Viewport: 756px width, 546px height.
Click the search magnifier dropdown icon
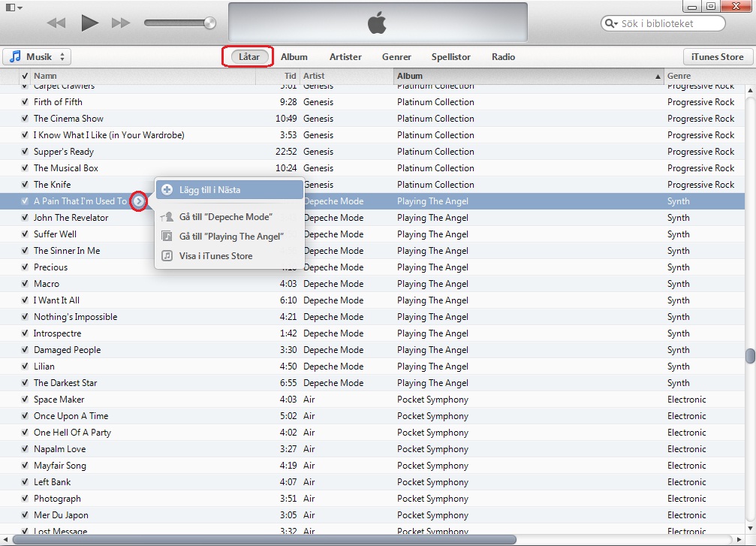click(x=611, y=23)
